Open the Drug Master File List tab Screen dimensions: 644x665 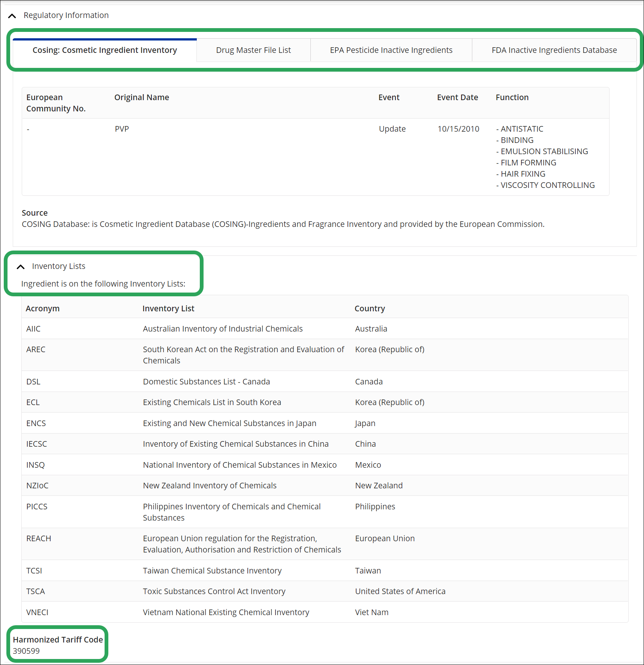253,50
